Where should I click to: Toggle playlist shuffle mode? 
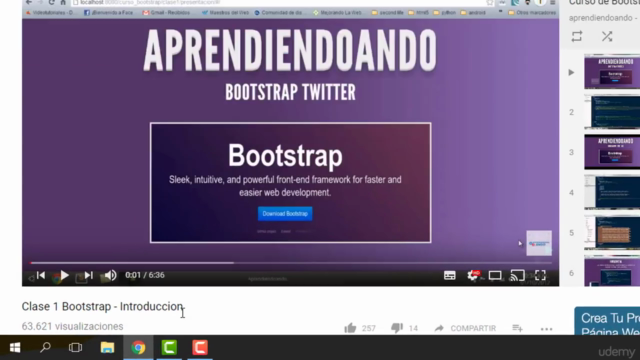(607, 37)
